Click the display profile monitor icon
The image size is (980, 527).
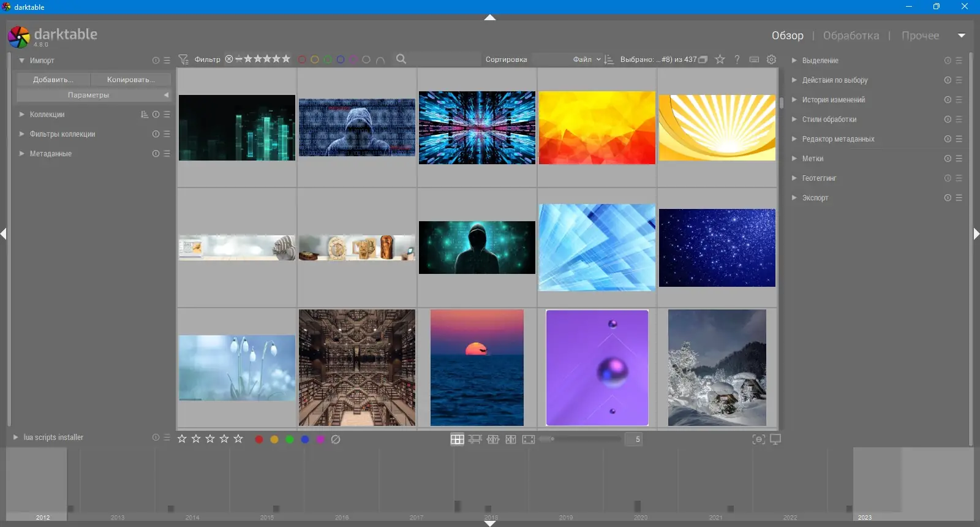pyautogui.click(x=775, y=439)
